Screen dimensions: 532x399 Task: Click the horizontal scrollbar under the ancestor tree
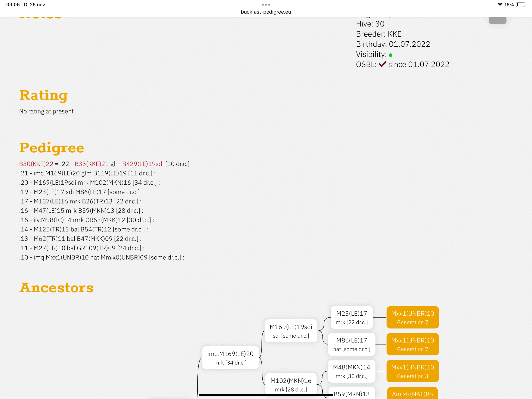[x=265, y=395]
